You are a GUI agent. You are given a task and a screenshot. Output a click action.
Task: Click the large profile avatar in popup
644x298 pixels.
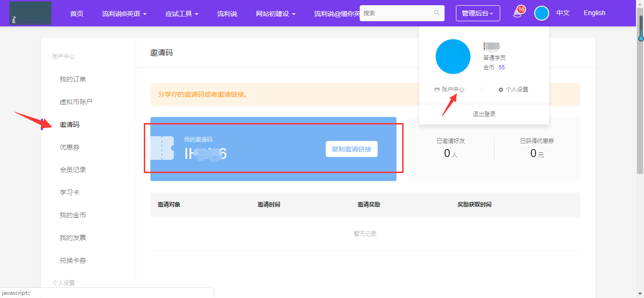click(453, 57)
